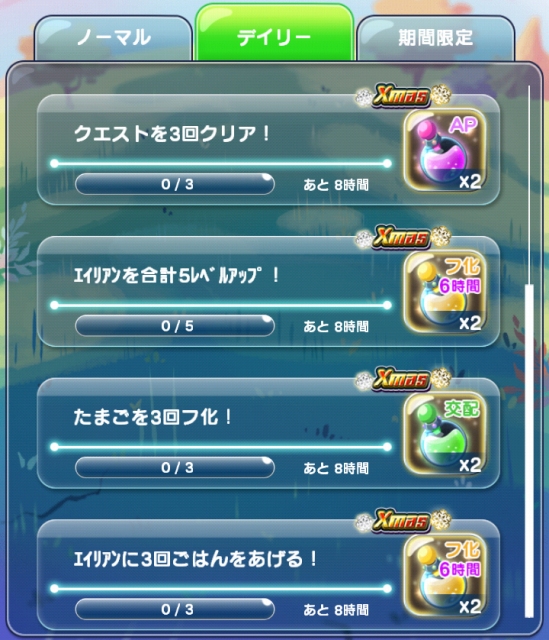Click the 0 / 5 level-up progress bar
The height and width of the screenshot is (640, 549).
(x=175, y=326)
